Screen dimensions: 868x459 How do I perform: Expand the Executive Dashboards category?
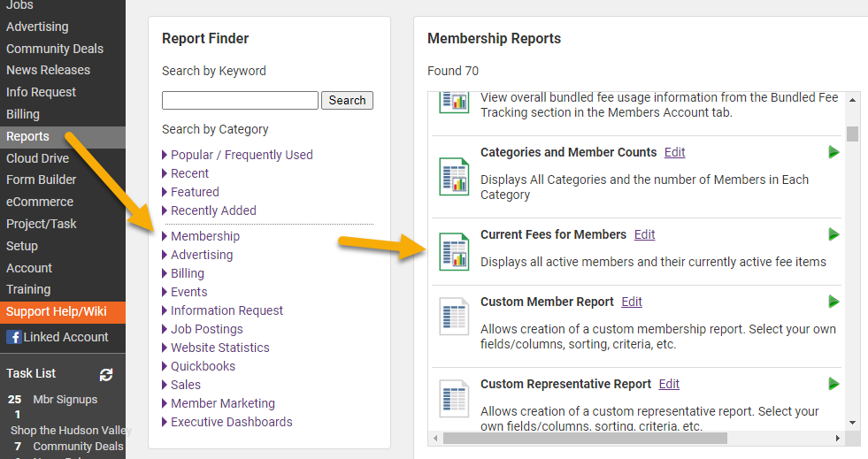(x=231, y=422)
